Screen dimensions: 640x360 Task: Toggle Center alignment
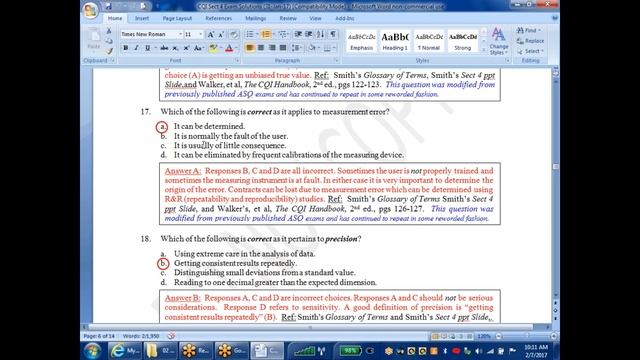pyautogui.click(x=261, y=48)
